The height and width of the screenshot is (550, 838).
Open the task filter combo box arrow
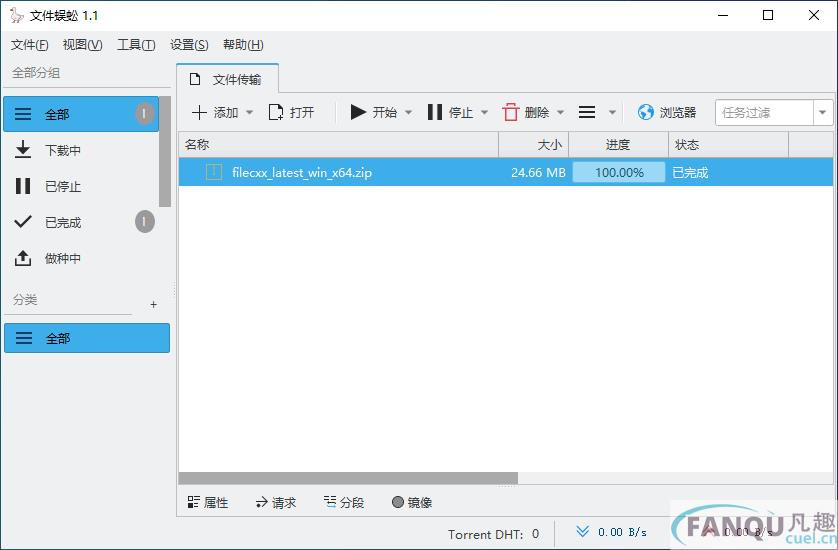[823, 113]
